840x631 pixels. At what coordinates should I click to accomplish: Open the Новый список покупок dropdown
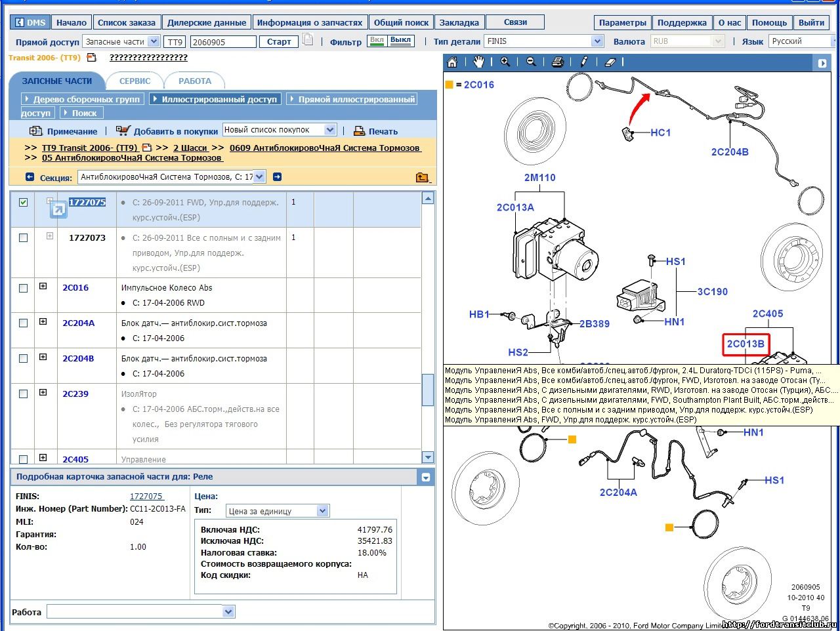click(330, 130)
